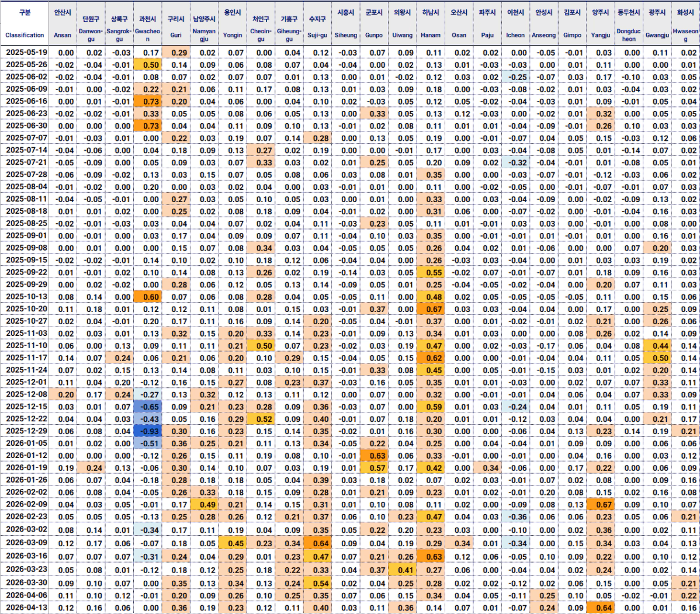Viewport: 700px width, 614px height.
Task: Select Guri's 0.29 value on 2025-05-19
Action: click(176, 52)
